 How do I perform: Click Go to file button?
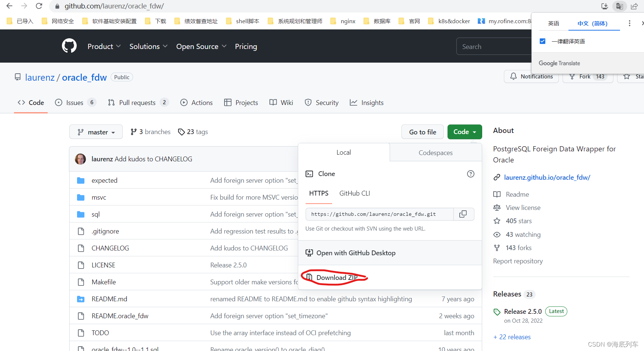click(x=422, y=132)
